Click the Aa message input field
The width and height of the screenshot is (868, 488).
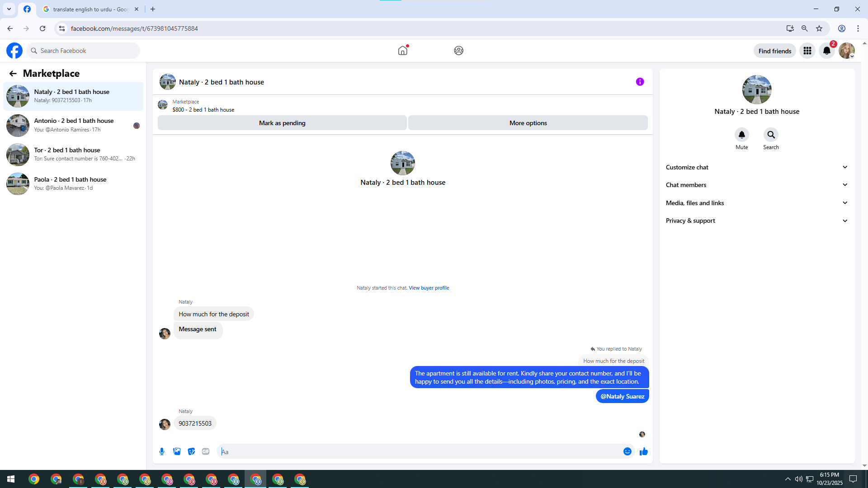click(420, 451)
